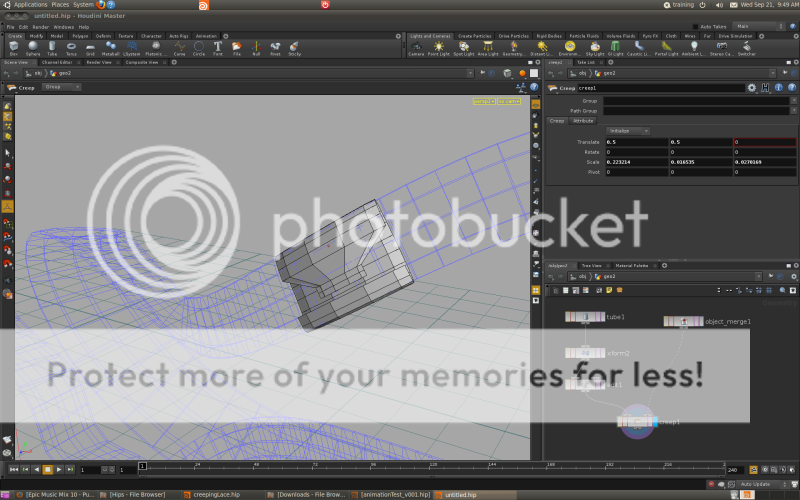Select the Font shelf tool
800x500 pixels.
[x=218, y=48]
